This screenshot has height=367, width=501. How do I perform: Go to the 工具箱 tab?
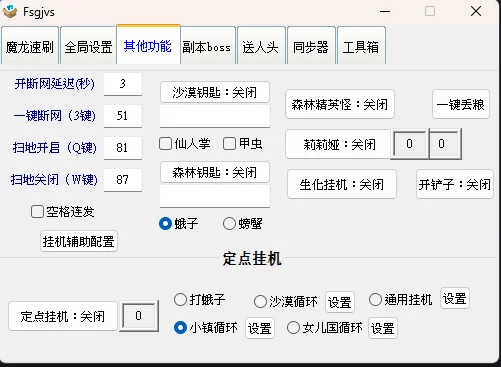(361, 46)
